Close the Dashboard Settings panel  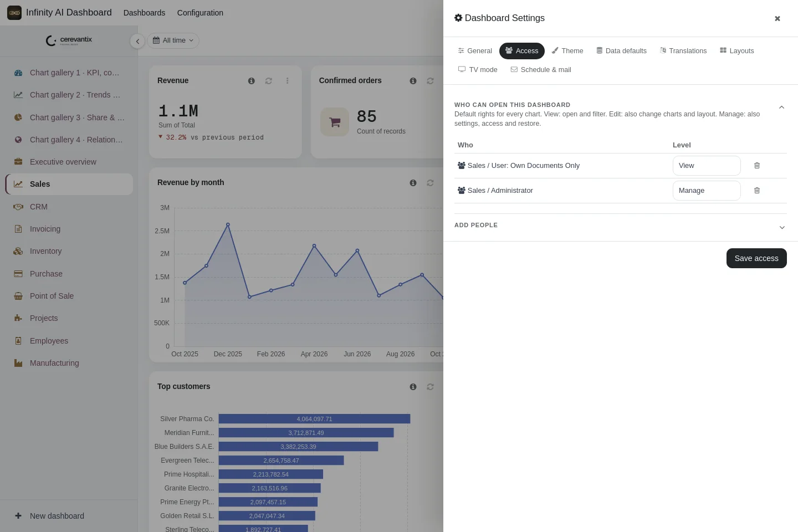coord(777,18)
